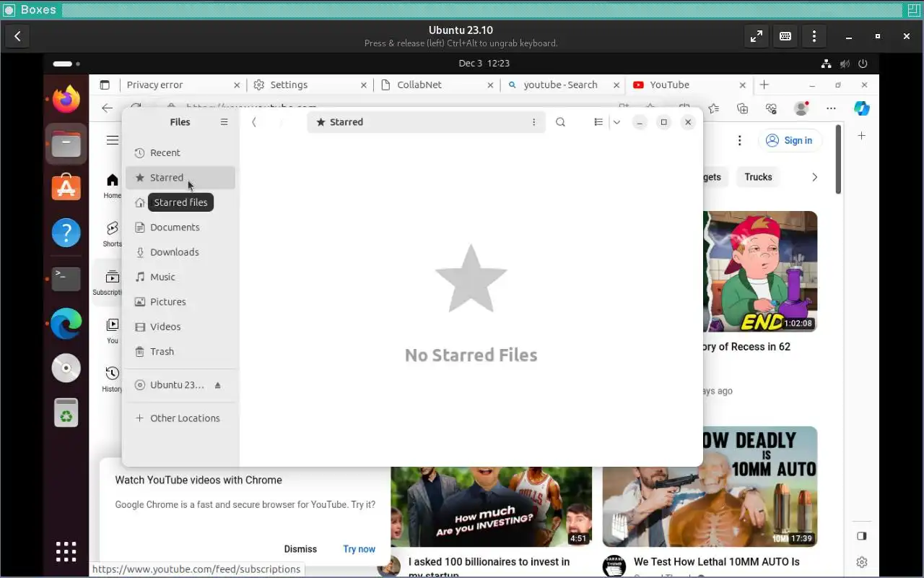Click the YouTube page scrollbar
Viewport: 924px width, 578px height.
click(x=838, y=159)
